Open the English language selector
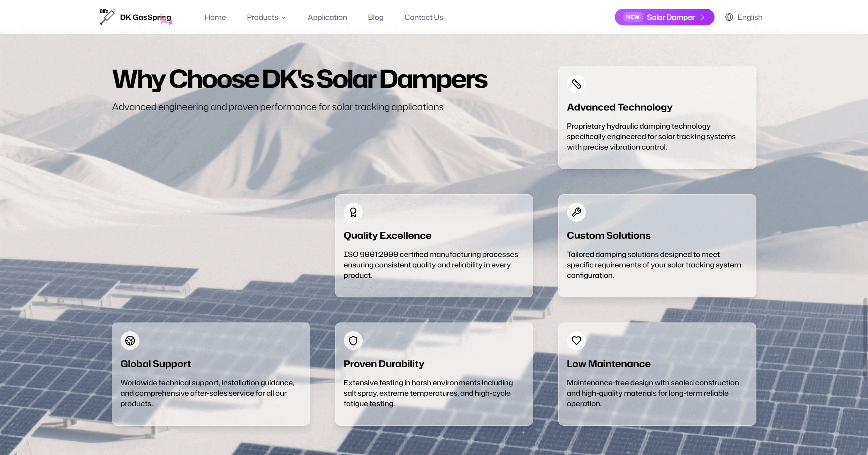 point(749,17)
